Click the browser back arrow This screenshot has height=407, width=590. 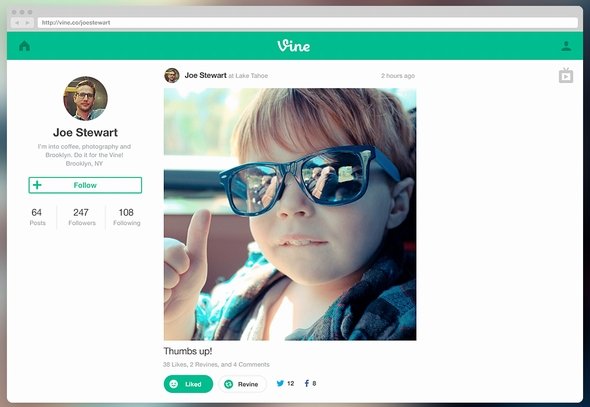pyautogui.click(x=17, y=23)
